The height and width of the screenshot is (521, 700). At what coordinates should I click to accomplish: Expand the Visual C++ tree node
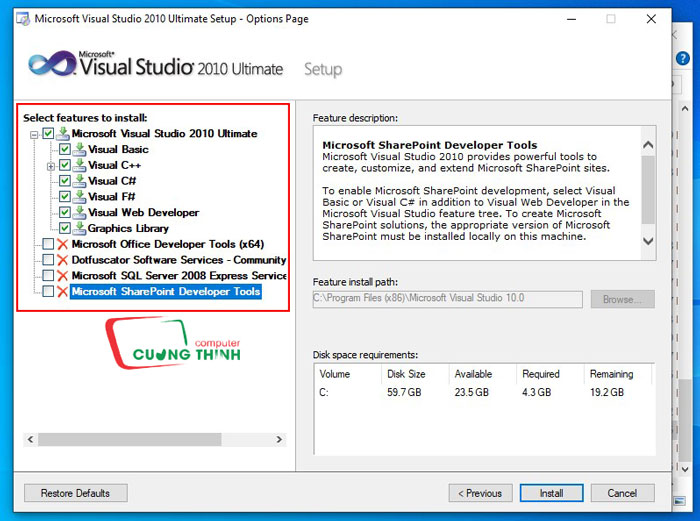click(x=51, y=166)
